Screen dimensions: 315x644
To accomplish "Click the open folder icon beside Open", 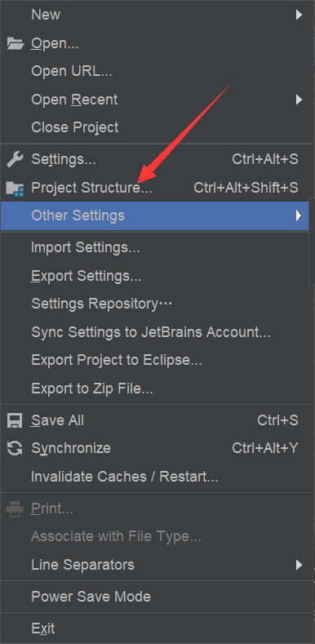I will click(16, 43).
